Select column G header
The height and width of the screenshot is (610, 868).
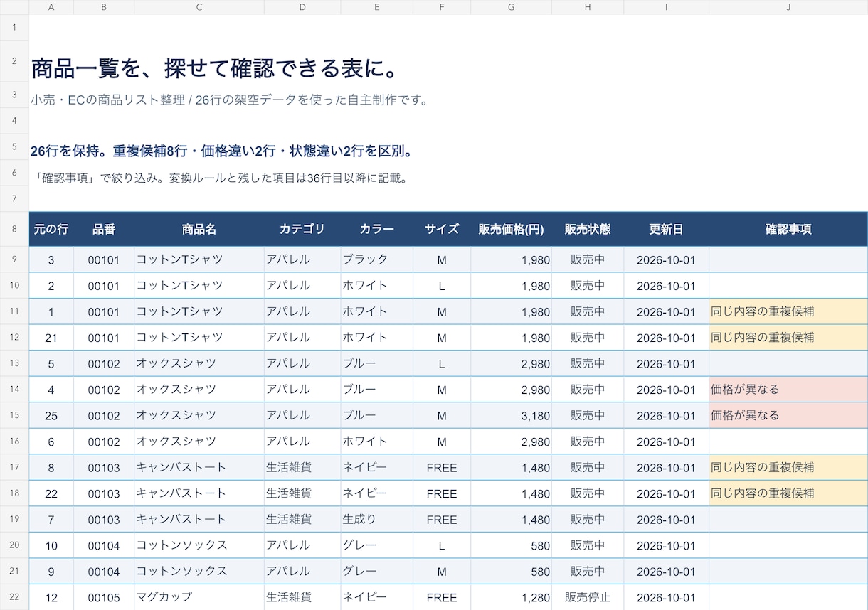click(x=511, y=7)
